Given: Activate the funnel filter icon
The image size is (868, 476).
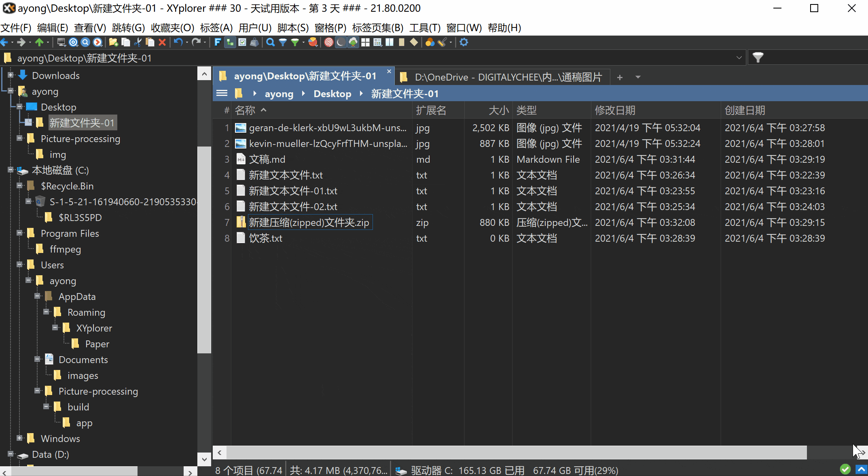Looking at the screenshot, I should 283,42.
